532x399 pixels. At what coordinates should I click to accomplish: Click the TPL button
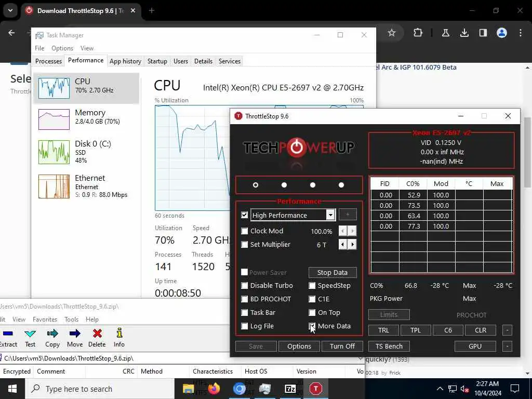coord(416,330)
